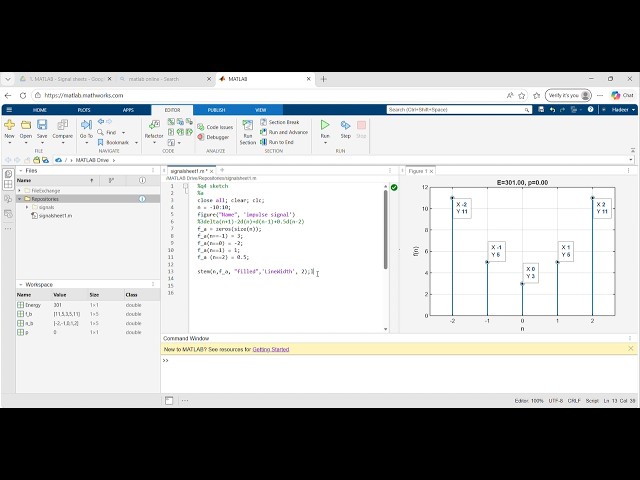This screenshot has height=480, width=640.
Task: Click the green code check indicator
Action: (x=394, y=187)
